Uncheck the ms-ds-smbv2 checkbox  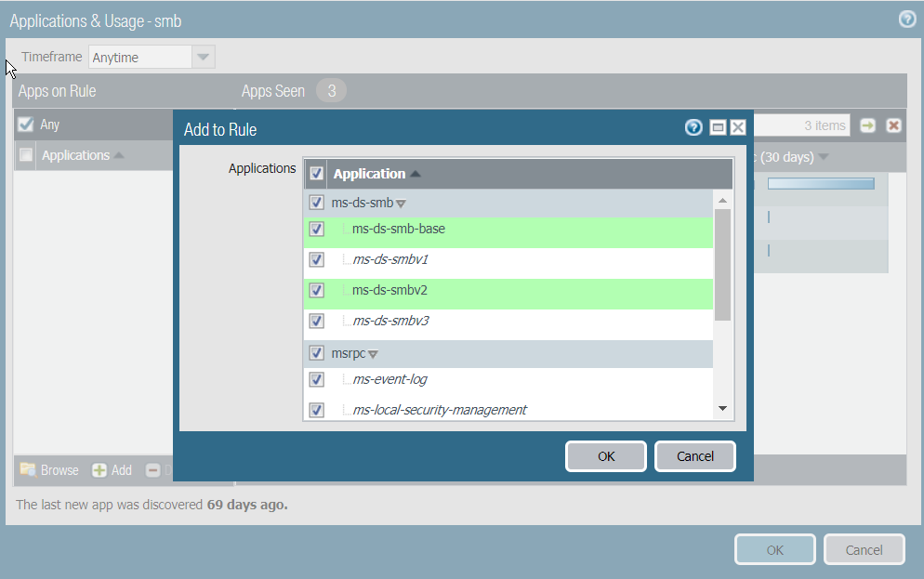tap(316, 290)
